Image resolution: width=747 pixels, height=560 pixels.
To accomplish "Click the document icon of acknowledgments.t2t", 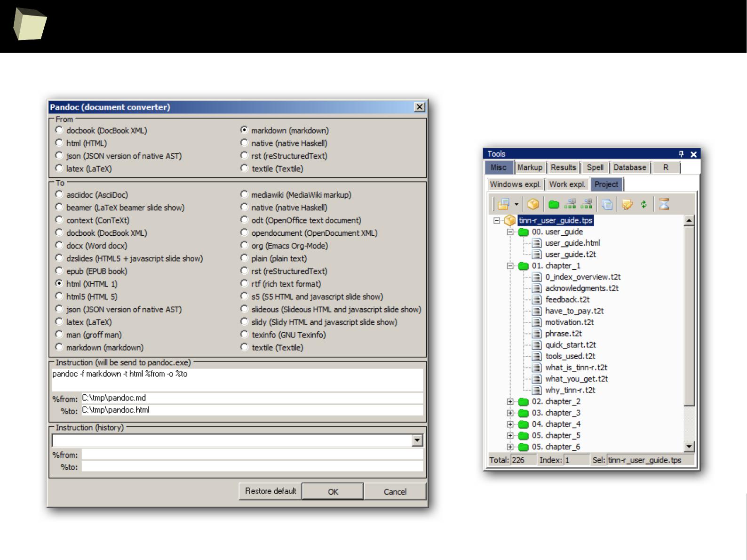I will pyautogui.click(x=536, y=288).
